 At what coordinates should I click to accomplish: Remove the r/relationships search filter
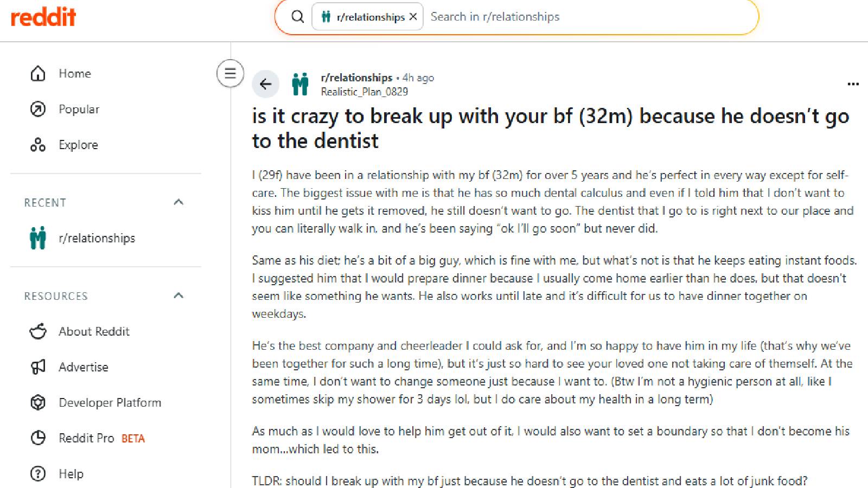point(413,17)
